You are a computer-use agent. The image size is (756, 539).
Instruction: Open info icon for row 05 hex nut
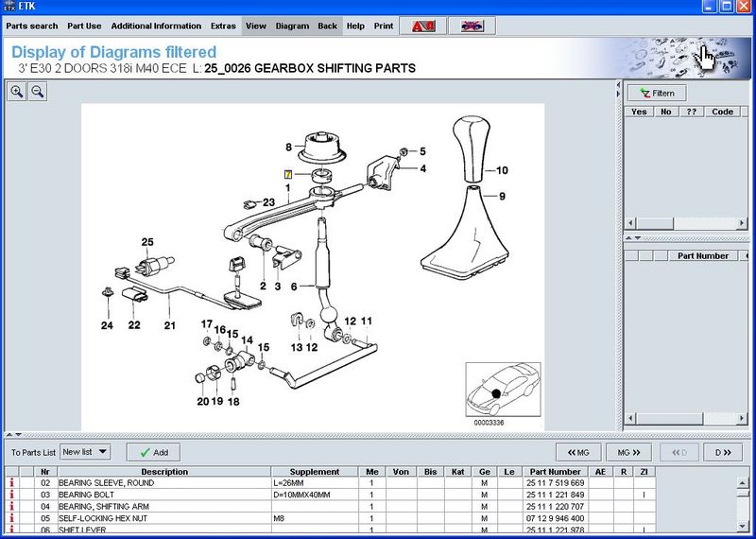[x=11, y=518]
